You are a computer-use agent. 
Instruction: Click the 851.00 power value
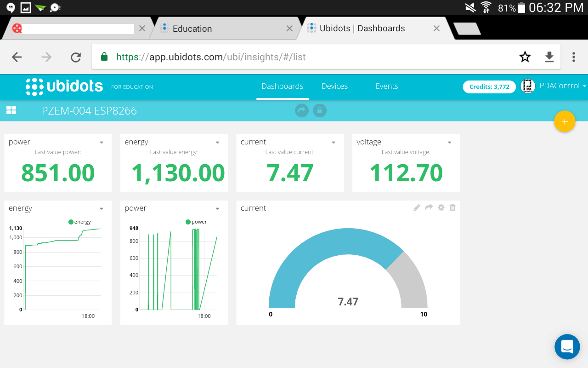pos(58,173)
